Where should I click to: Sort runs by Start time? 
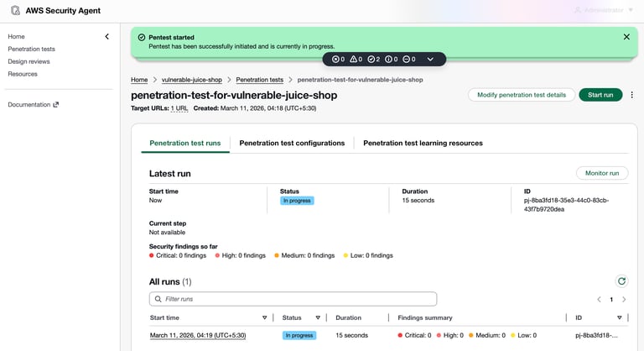pyautogui.click(x=264, y=317)
